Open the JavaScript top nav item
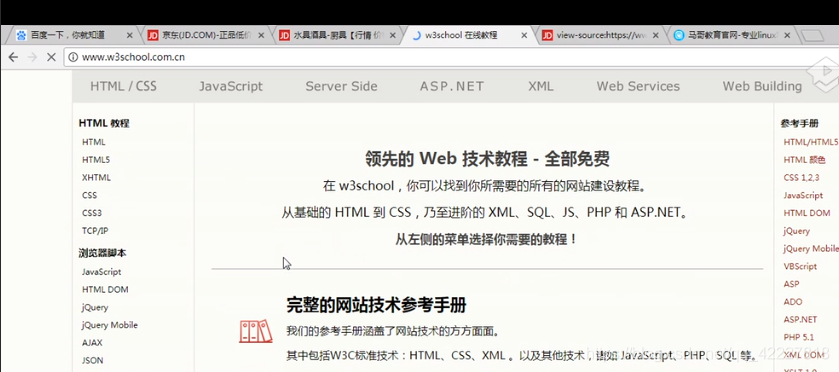Viewport: 839px width, 372px height. pyautogui.click(x=231, y=86)
